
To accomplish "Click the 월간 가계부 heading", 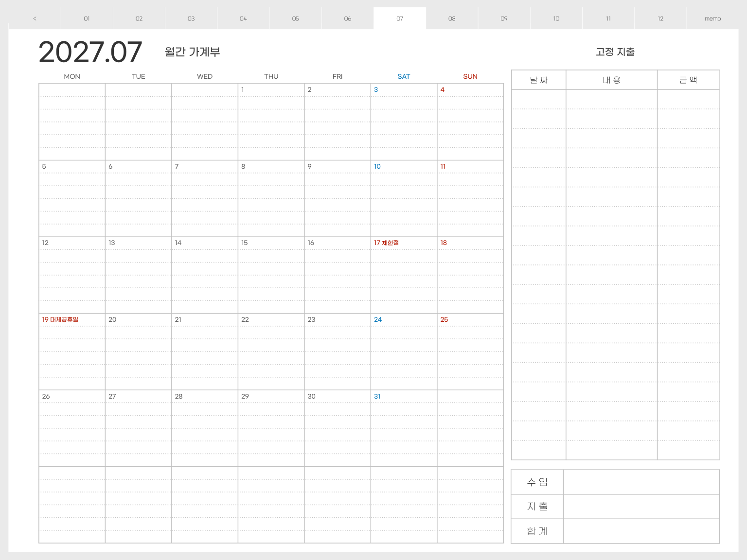I will 193,52.
